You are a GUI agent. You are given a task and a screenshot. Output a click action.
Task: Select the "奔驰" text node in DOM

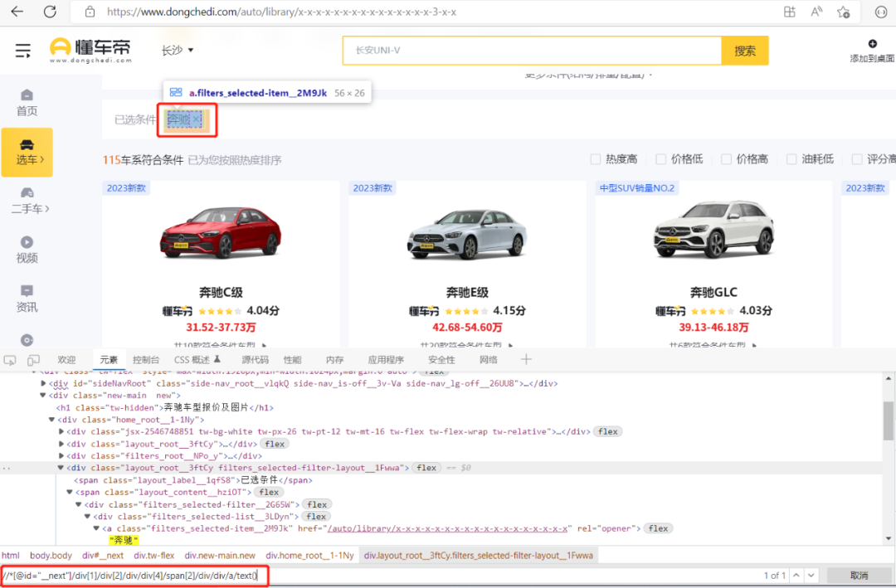(x=124, y=540)
